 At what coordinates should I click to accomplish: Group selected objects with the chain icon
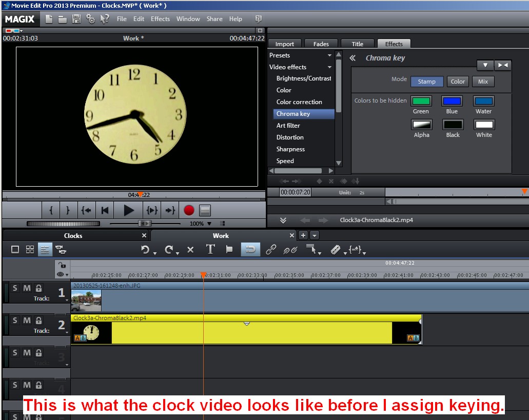(x=271, y=249)
